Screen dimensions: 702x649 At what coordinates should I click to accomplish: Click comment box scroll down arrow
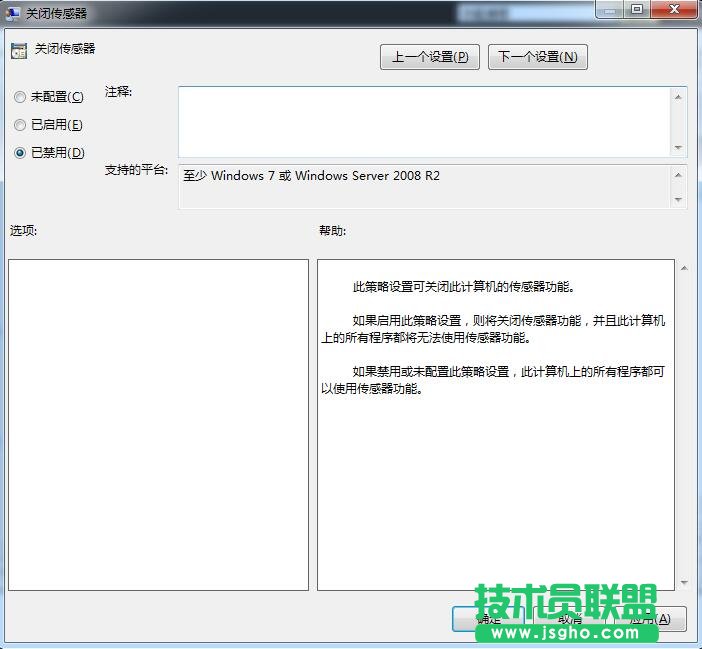pos(678,147)
